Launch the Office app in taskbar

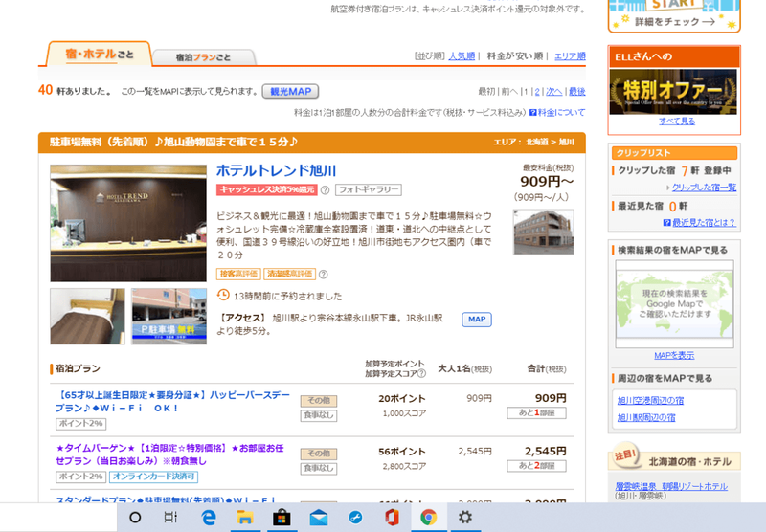tap(392, 518)
